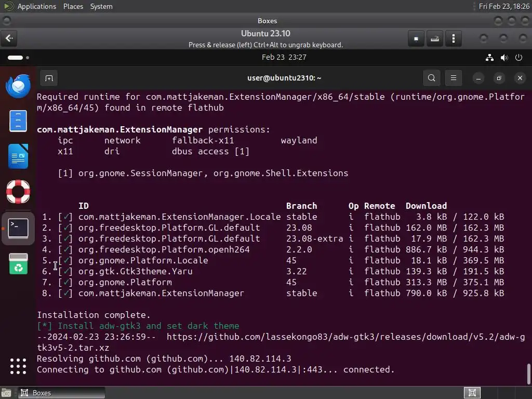The width and height of the screenshot is (532, 399).
Task: Click the text 'org.gtk.Gtk3theme.Yaru'
Action: click(x=136, y=271)
